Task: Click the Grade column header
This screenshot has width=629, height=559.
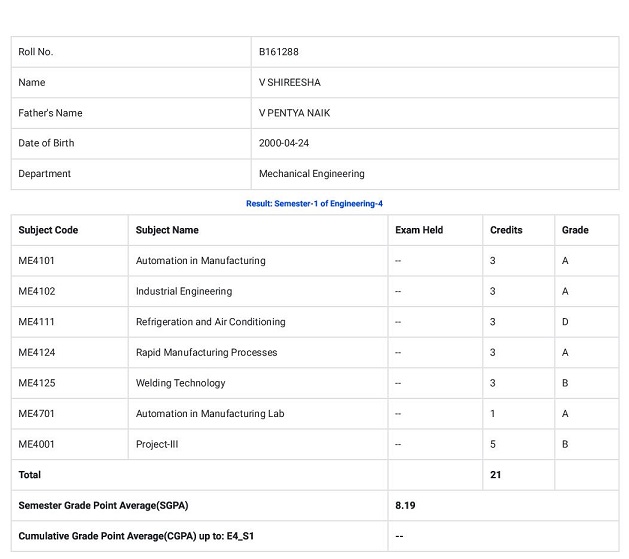Action: tap(575, 230)
